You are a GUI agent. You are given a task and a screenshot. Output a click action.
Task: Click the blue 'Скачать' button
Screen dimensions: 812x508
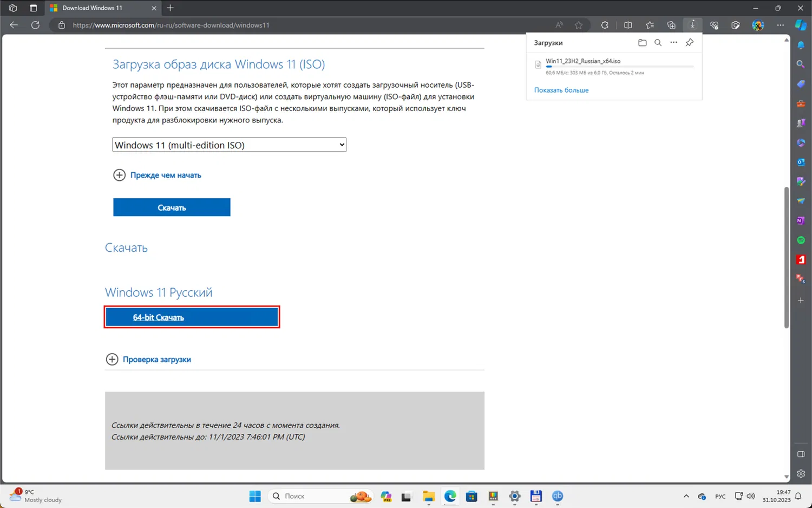(x=172, y=207)
